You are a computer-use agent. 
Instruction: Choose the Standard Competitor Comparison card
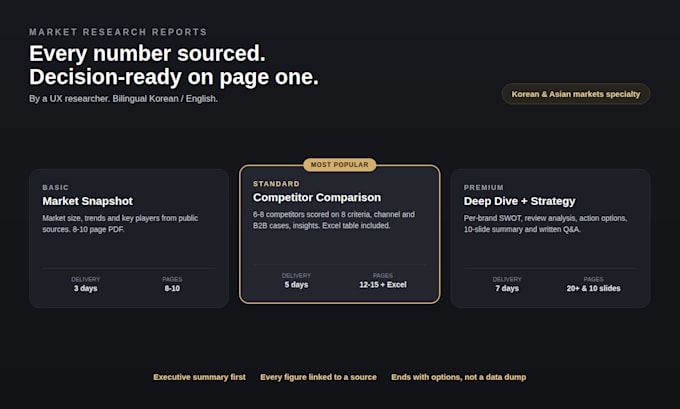pyautogui.click(x=340, y=234)
